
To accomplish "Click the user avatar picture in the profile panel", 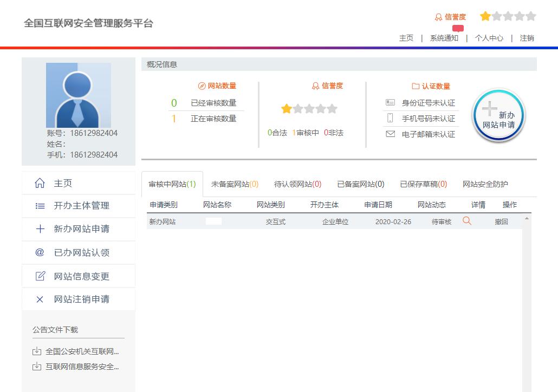I will coord(78,95).
